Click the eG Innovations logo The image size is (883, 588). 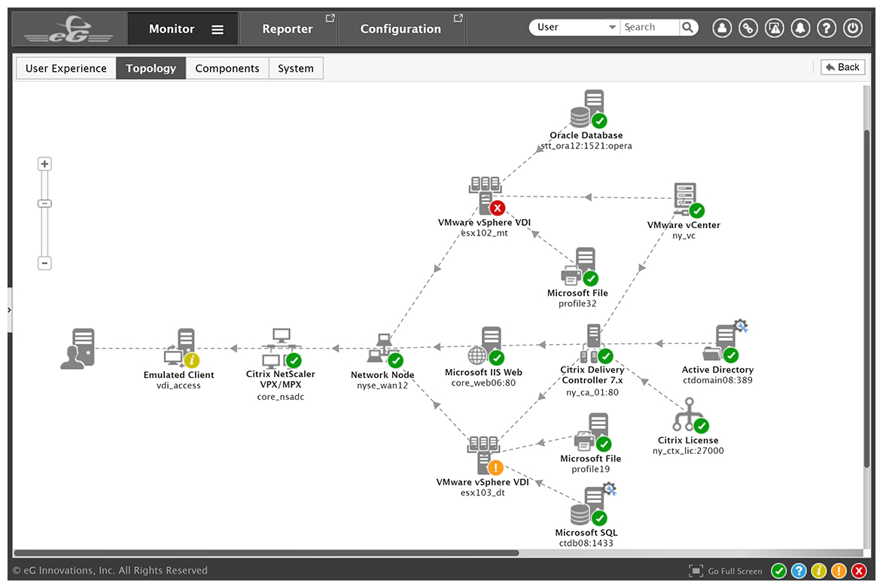(x=69, y=29)
